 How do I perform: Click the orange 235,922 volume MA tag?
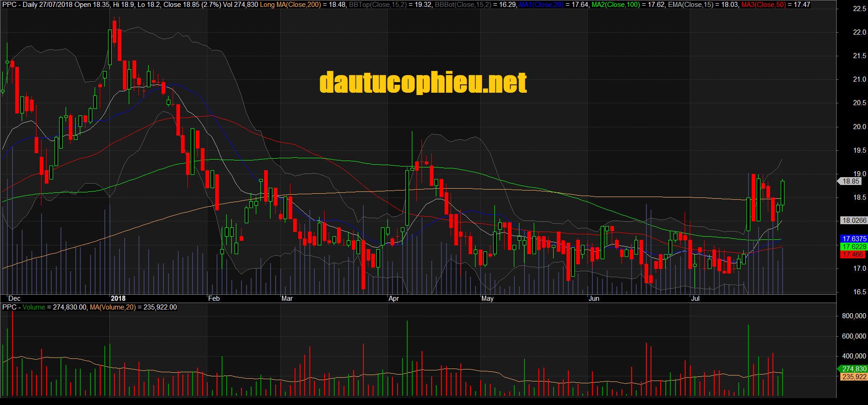(x=854, y=377)
